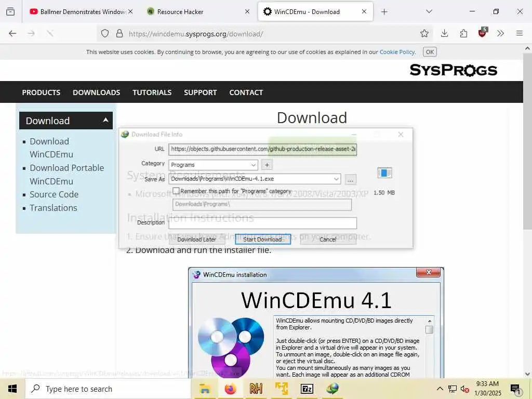Open the Source Code link

tap(54, 194)
